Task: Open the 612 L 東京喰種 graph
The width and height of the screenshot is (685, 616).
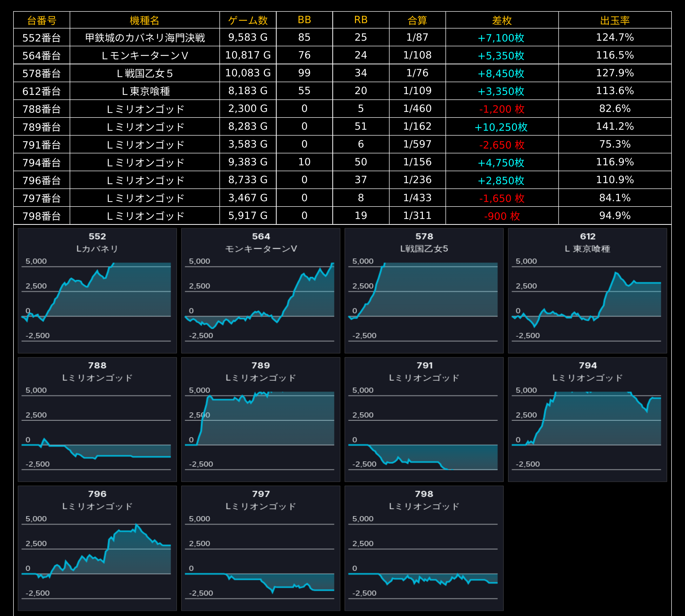Action: click(x=588, y=291)
